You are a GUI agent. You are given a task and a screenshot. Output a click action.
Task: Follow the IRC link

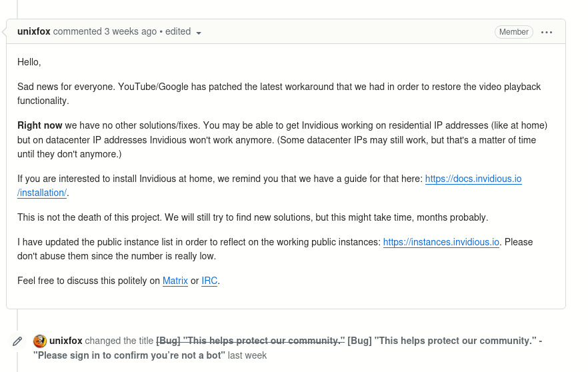coord(209,281)
